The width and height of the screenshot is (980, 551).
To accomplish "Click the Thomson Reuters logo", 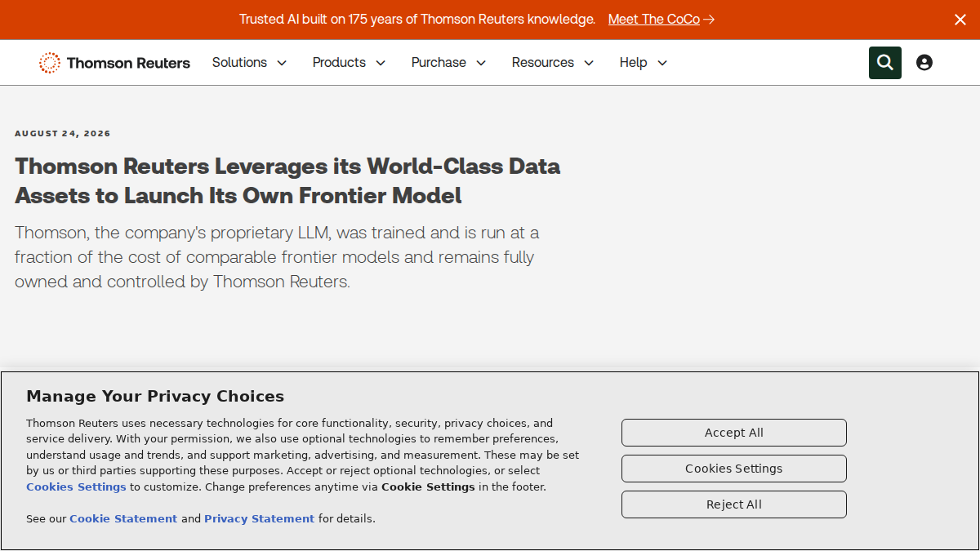I will (x=114, y=63).
